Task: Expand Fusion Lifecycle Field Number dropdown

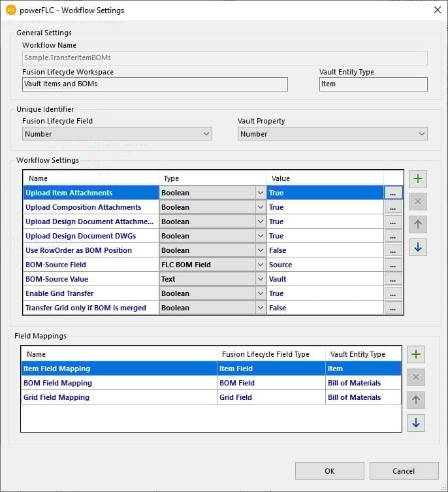Action: 206,134
